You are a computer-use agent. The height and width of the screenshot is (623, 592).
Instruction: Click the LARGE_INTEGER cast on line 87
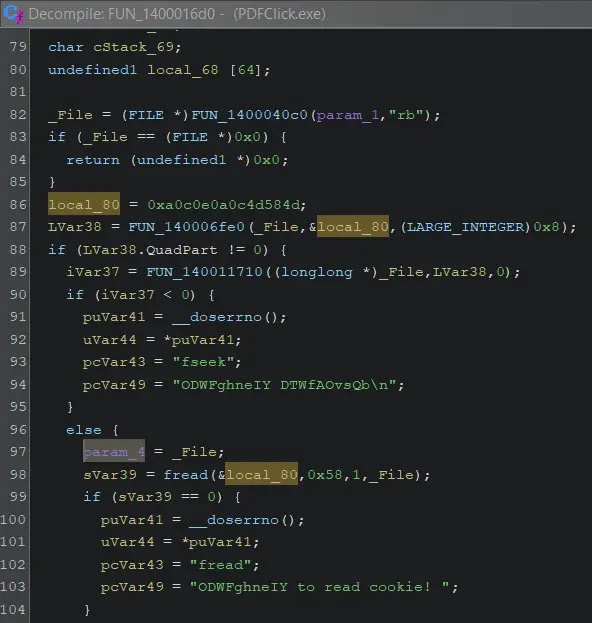[465, 227]
